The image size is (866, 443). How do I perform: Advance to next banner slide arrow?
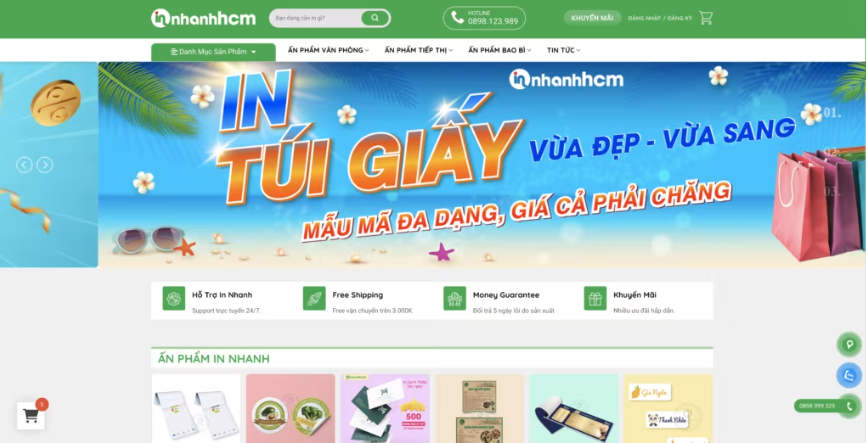point(45,165)
